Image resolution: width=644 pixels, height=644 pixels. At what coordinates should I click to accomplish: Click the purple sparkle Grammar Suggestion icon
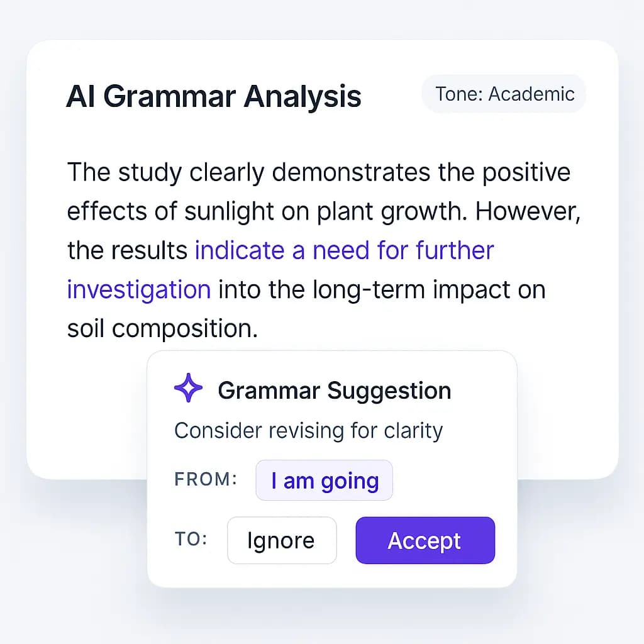tap(187, 388)
